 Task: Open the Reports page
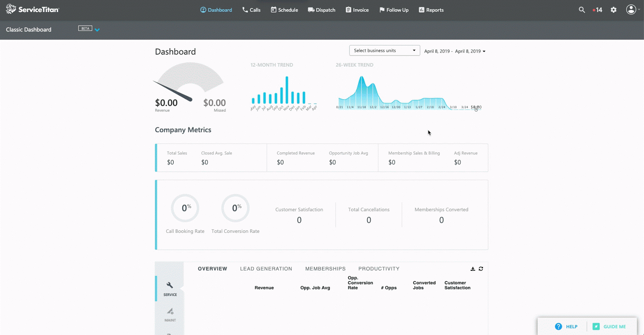coord(431,10)
